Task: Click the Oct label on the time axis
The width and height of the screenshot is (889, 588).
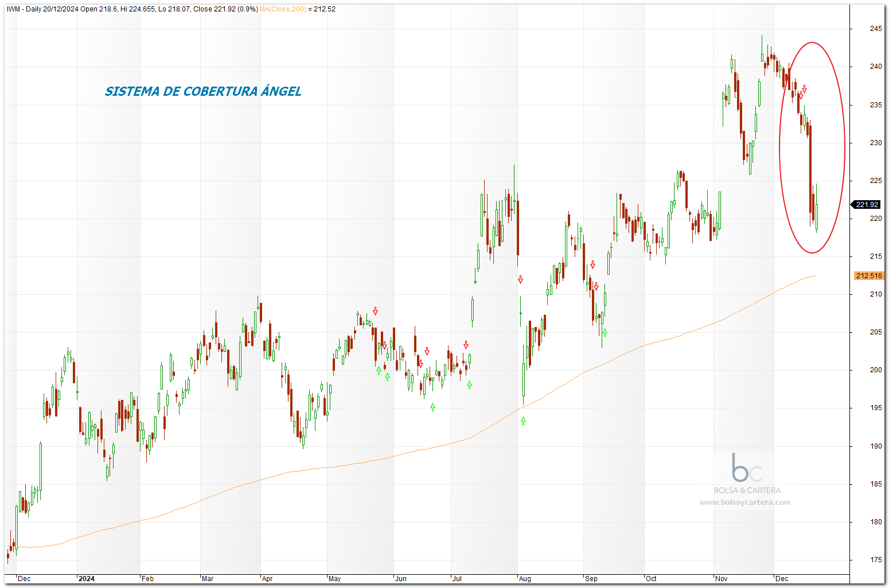Action: click(x=651, y=579)
